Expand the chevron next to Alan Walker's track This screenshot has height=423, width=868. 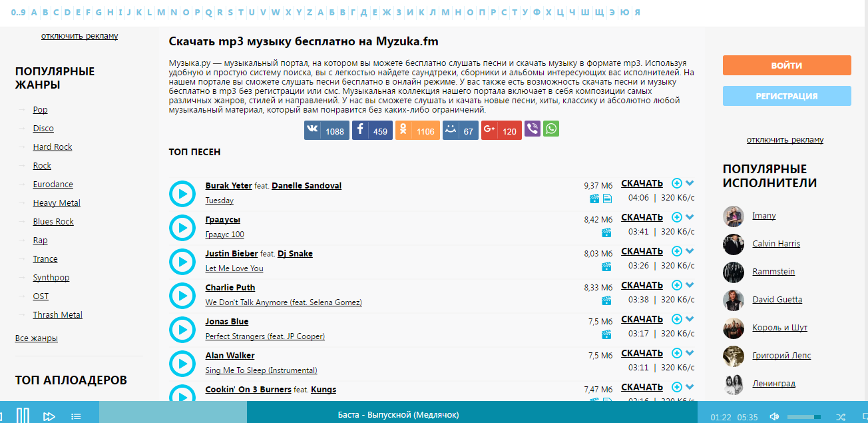[x=690, y=353]
